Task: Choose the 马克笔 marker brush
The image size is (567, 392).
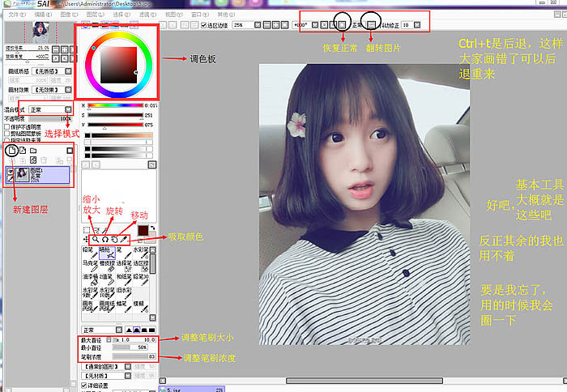Action: (x=90, y=266)
